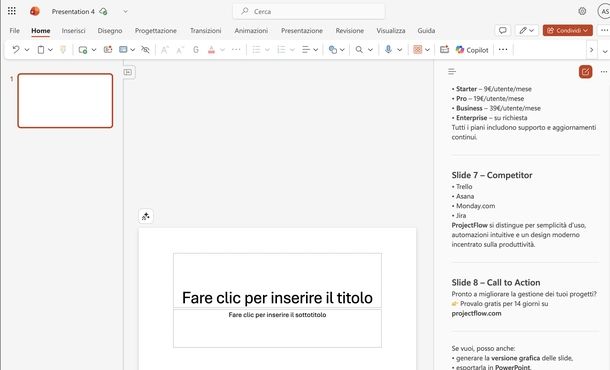Click the Dictate microphone icon
Image resolution: width=610 pixels, height=370 pixels.
[x=388, y=49]
